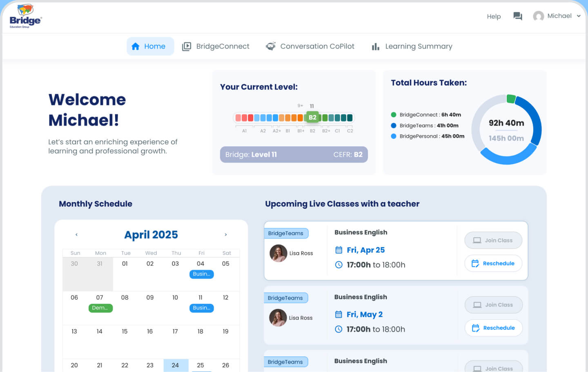Open the Learning Summary tab
This screenshot has height=372, width=588.
pyautogui.click(x=412, y=46)
